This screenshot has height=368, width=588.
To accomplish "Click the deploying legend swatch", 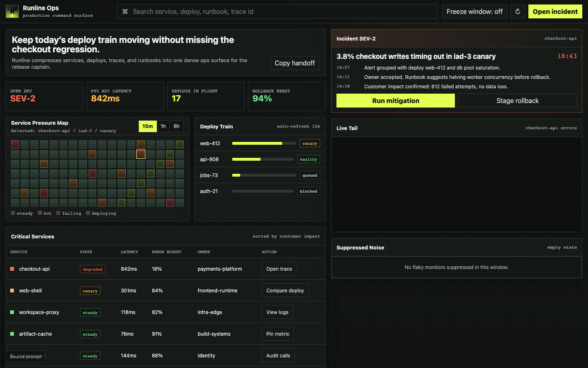I will click(88, 213).
